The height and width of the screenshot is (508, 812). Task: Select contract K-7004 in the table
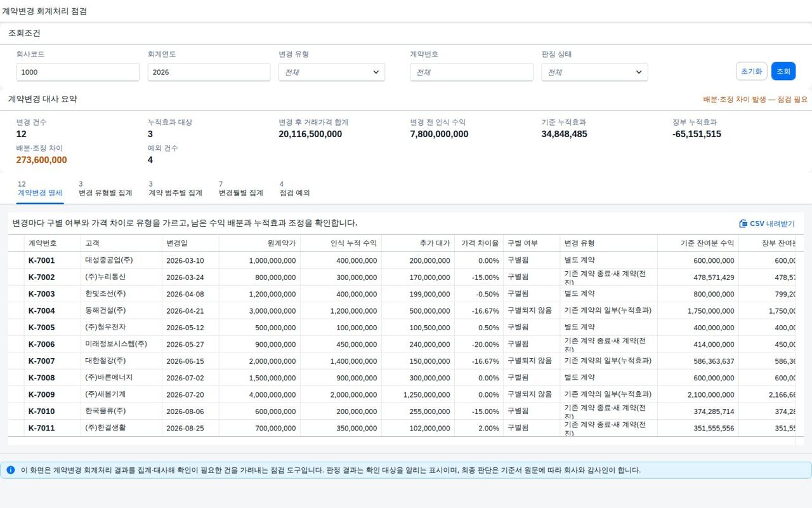point(42,311)
